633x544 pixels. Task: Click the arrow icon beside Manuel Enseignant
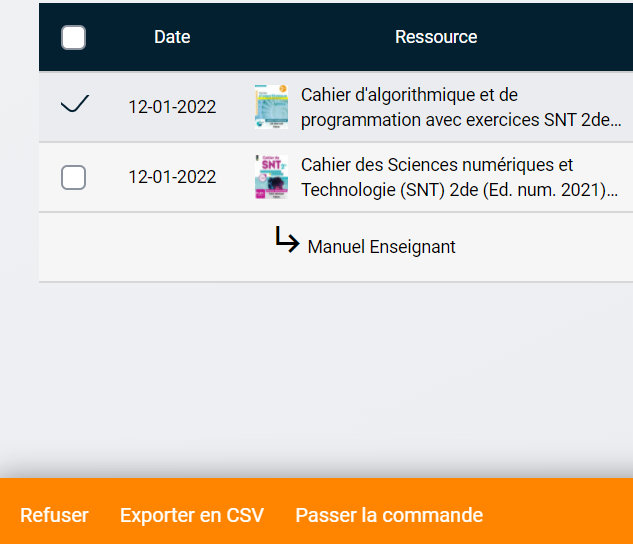coord(287,240)
